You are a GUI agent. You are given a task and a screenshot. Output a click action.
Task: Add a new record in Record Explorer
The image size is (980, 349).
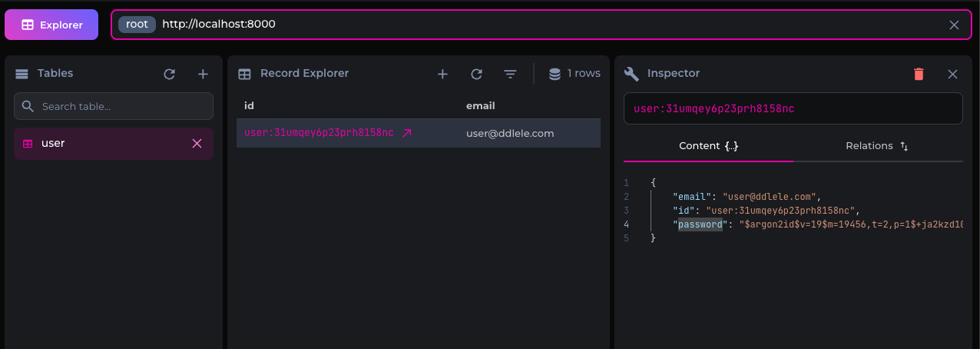tap(442, 74)
